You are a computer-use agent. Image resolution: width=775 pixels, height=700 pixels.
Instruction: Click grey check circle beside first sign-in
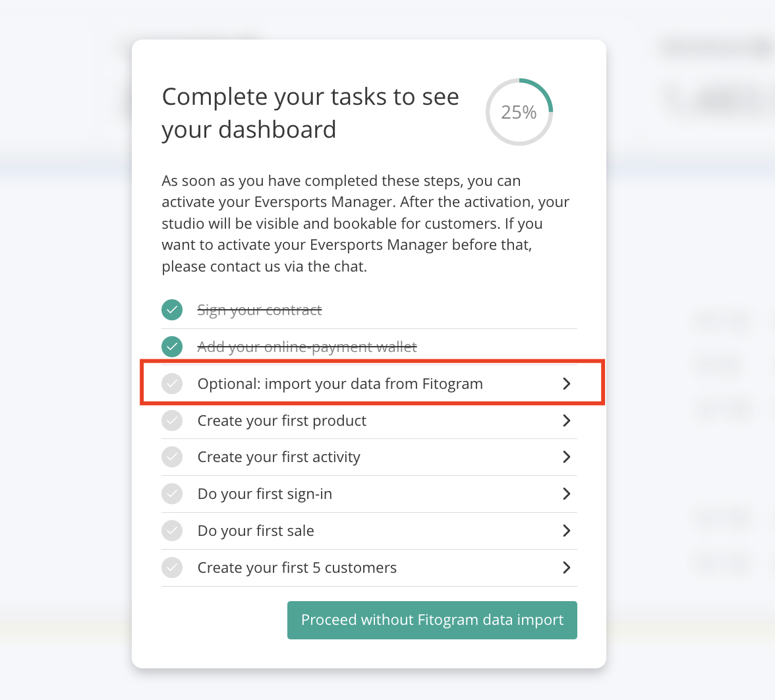172,494
